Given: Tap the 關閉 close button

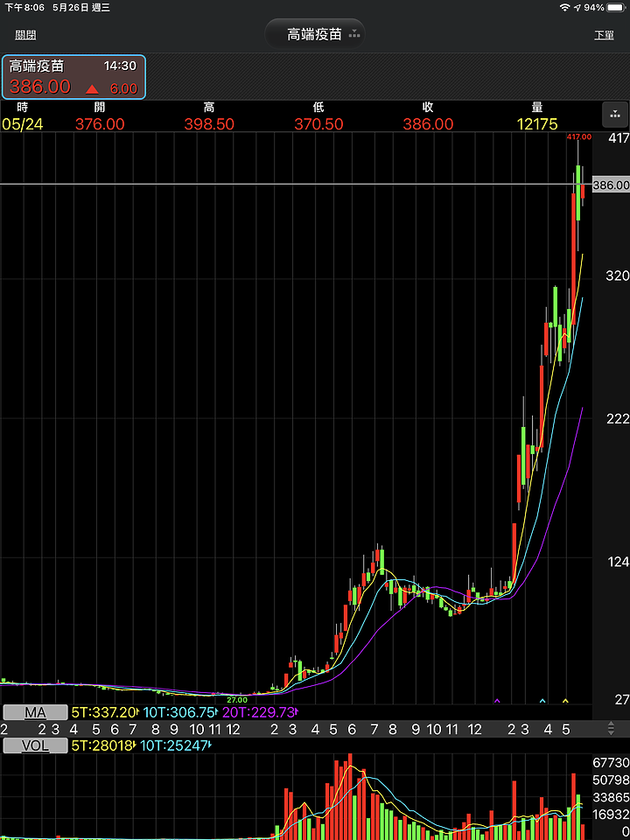Looking at the screenshot, I should pyautogui.click(x=25, y=35).
